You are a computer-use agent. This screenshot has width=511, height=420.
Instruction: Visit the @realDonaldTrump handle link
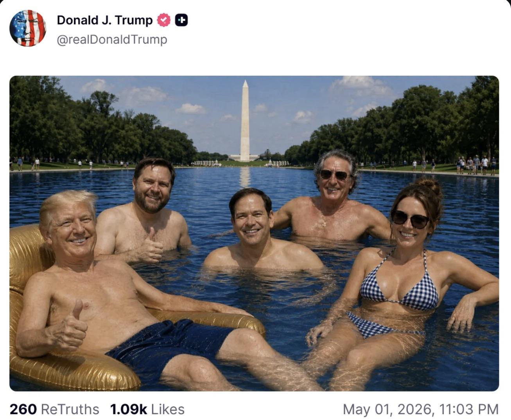pos(112,39)
